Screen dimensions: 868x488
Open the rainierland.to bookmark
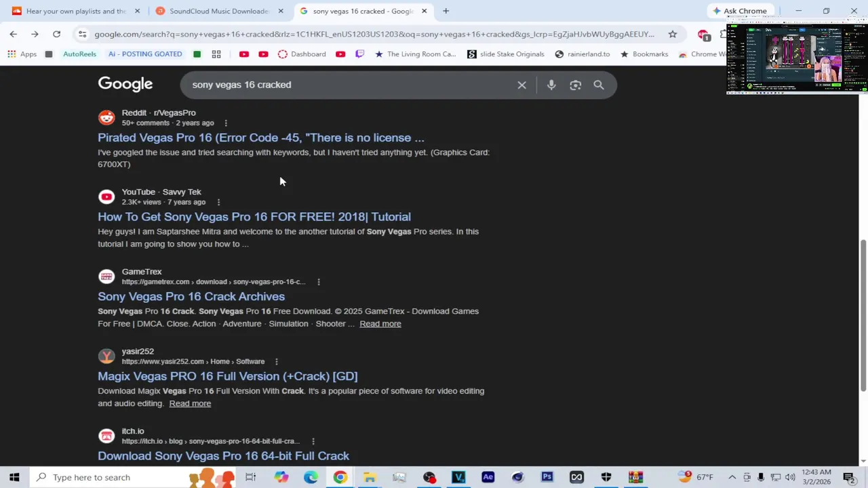pos(582,54)
